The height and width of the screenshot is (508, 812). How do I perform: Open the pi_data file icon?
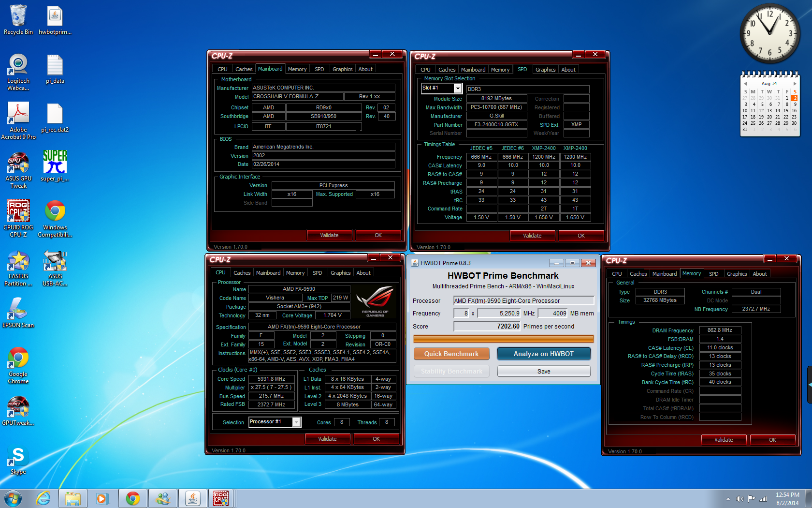coord(55,69)
